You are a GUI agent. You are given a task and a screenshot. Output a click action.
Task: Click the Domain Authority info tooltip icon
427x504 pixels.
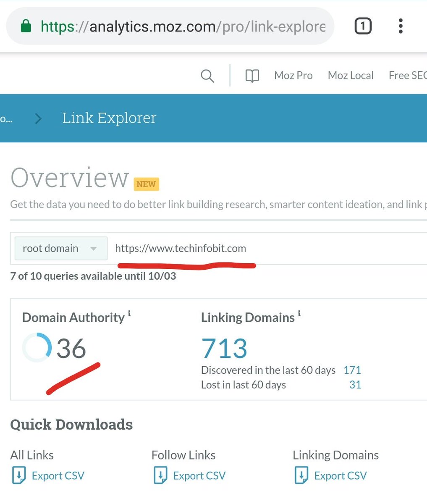click(130, 314)
